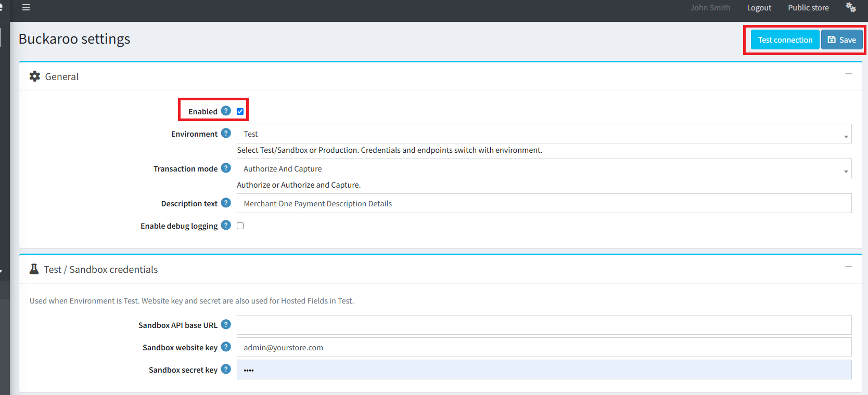Focus the Sandbox API base URL field

click(544, 325)
